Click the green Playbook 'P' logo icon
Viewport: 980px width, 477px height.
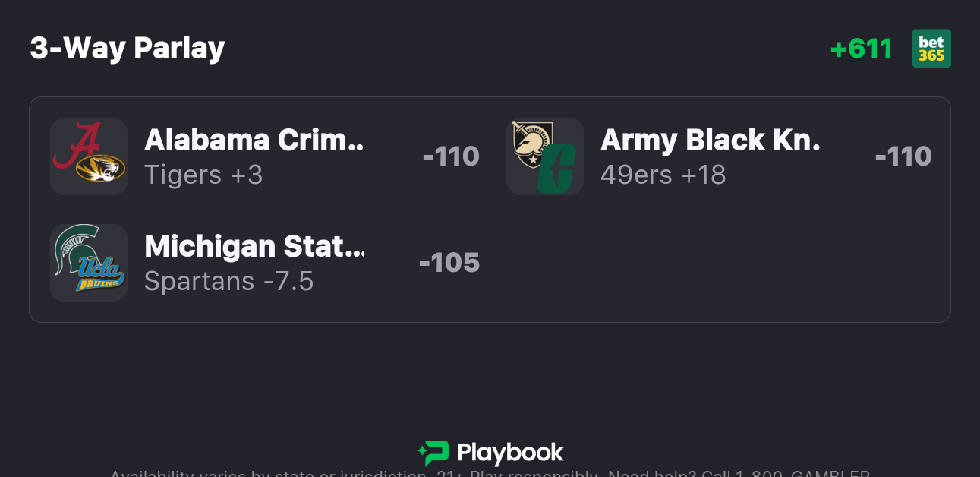click(x=433, y=453)
